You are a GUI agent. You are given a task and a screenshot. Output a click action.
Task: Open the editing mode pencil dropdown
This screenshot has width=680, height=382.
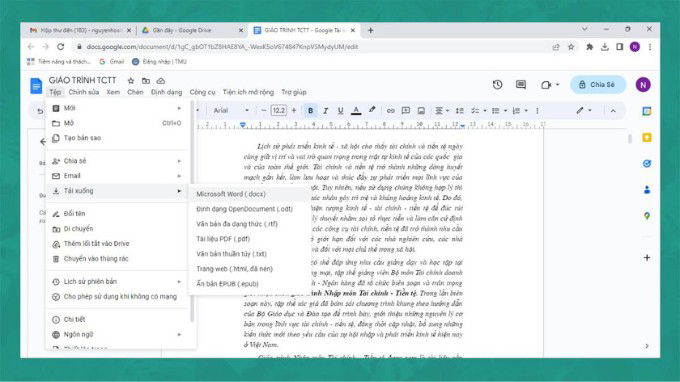pos(584,111)
